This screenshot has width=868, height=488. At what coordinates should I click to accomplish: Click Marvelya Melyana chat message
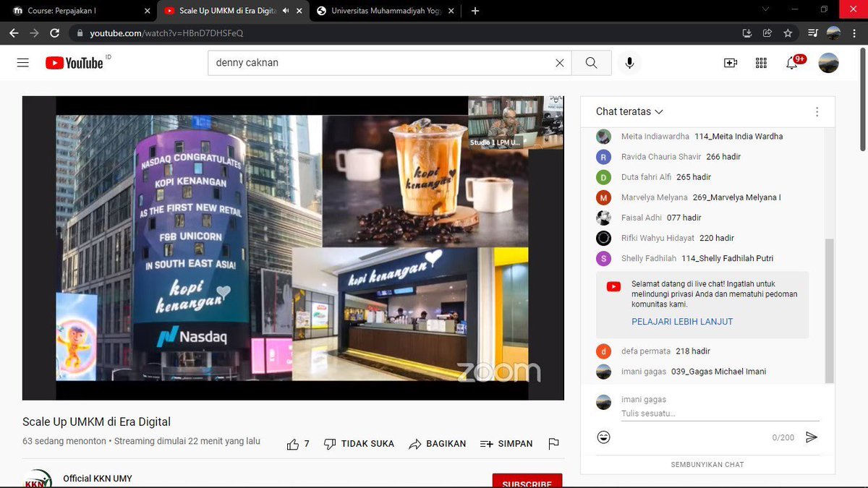tap(709, 197)
